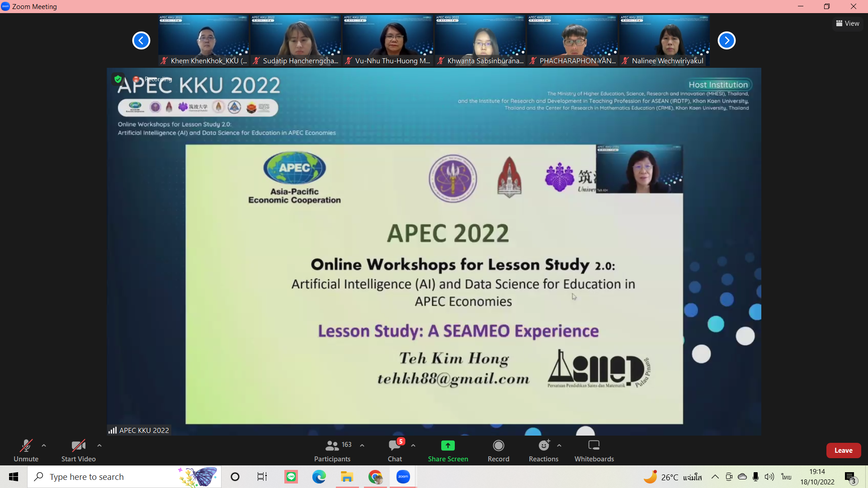Click the green encryption shield icon
Screen dimensions: 868x488
point(118,79)
